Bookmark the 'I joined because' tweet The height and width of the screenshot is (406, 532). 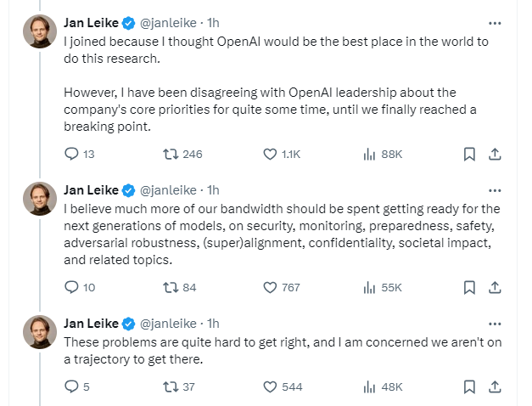tap(468, 154)
